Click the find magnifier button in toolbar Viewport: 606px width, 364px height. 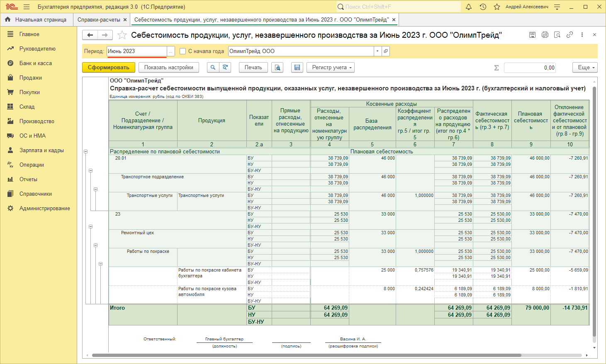213,68
